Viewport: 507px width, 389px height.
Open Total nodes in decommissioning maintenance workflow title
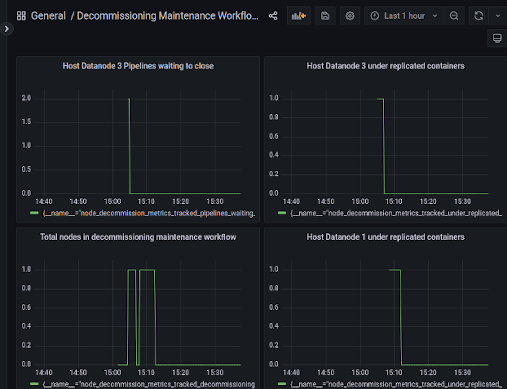point(138,237)
